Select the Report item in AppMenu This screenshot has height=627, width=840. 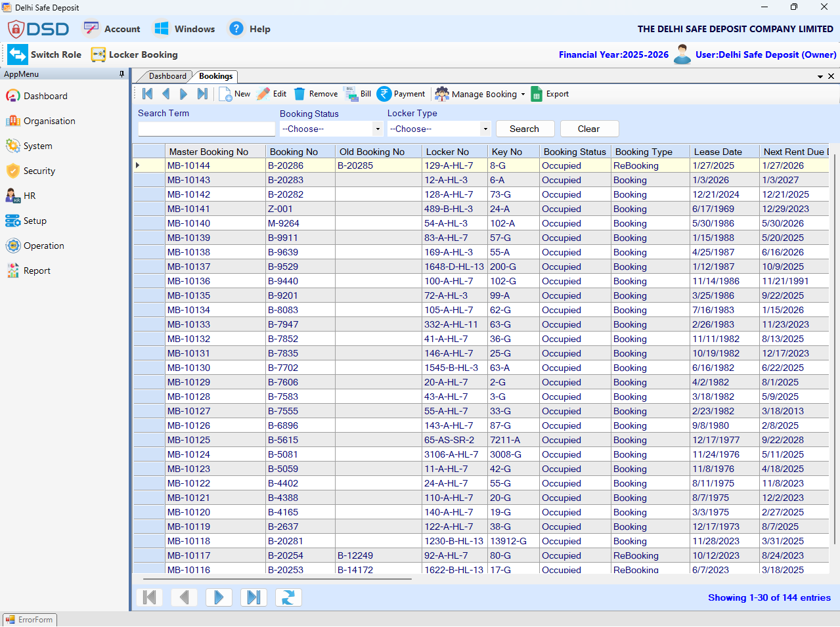coord(37,270)
